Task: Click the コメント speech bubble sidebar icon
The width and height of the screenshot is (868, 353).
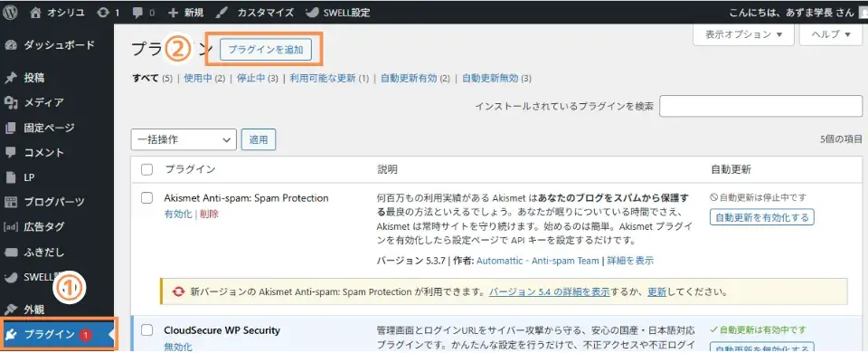Action: 11,152
